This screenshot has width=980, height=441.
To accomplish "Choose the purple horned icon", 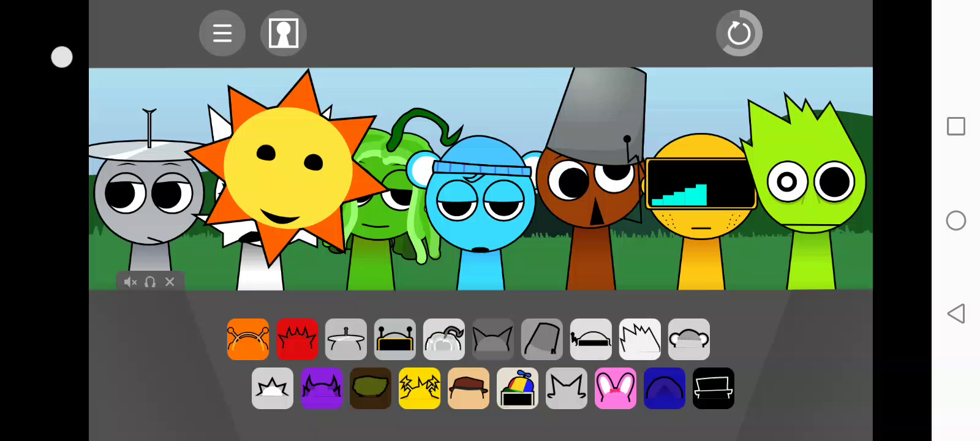I will point(322,388).
